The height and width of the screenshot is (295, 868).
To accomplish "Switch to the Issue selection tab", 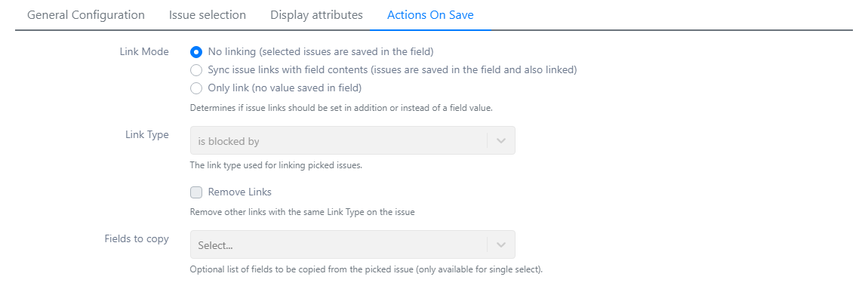I will coord(208,15).
